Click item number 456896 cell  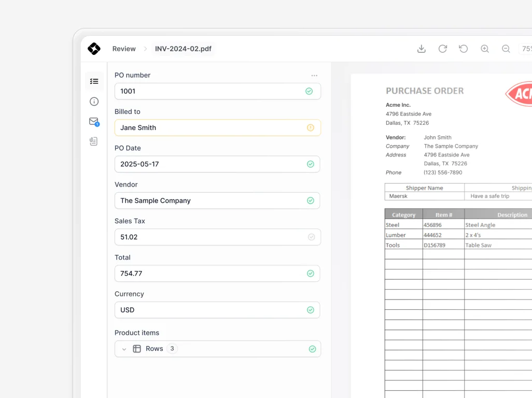coord(443,225)
